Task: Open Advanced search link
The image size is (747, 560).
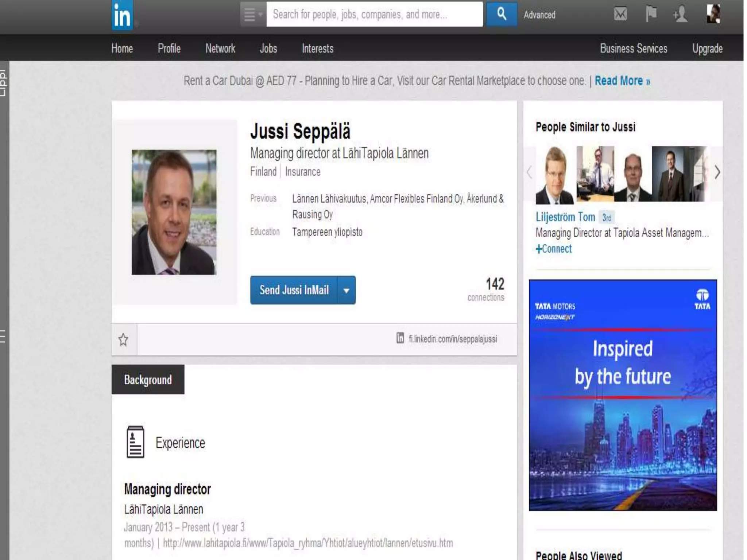Action: click(x=539, y=15)
